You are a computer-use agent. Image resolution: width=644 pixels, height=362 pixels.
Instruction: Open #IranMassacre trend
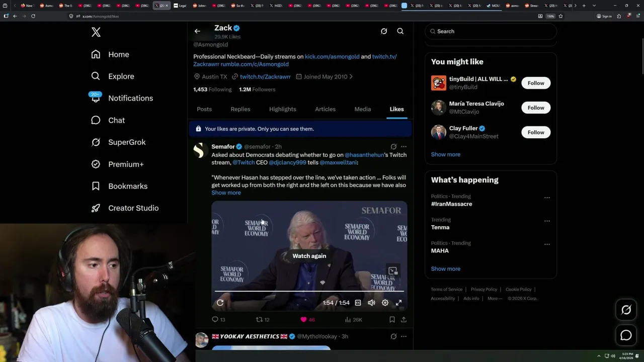coord(451,204)
